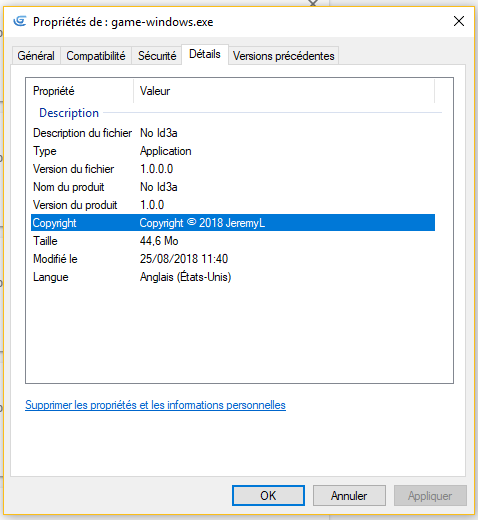Viewport: 478px width, 520px height.
Task: Confirm with the OK button
Action: pos(268,496)
